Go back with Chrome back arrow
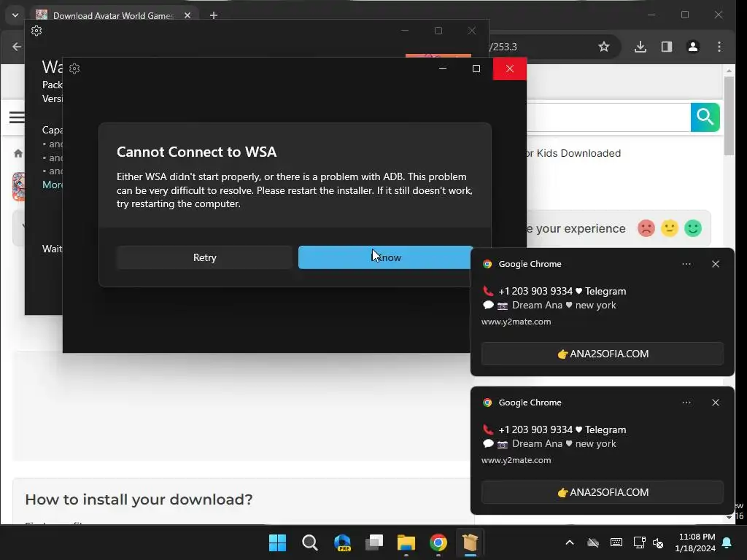The image size is (747, 560). [17, 47]
